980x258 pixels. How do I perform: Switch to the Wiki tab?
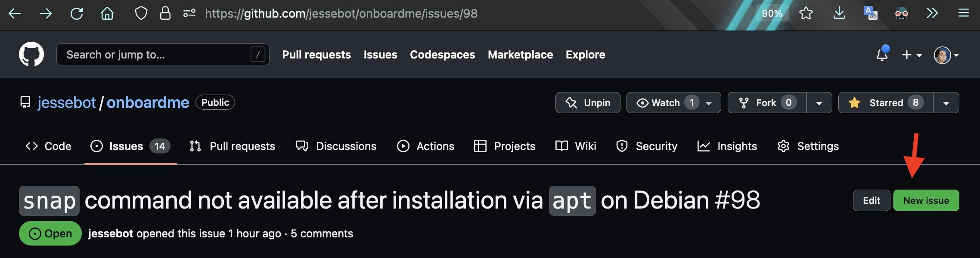point(575,146)
